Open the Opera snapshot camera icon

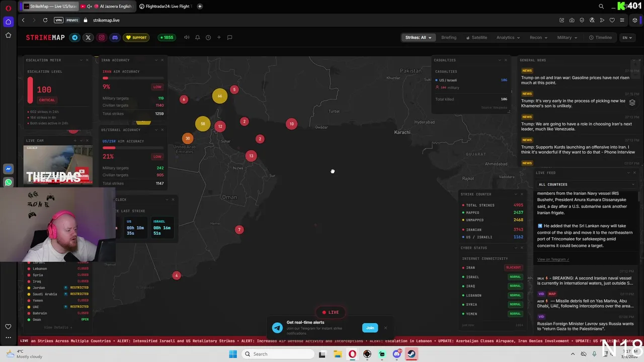tap(572, 20)
